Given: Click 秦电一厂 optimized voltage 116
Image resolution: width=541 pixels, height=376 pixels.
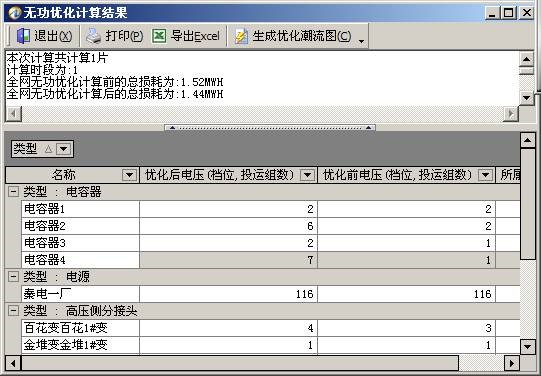Looking at the screenshot, I should point(228,294).
